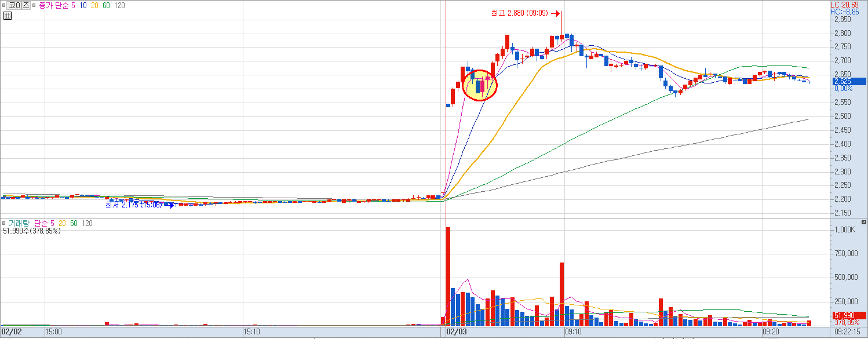
Task: Click the 코이즈 stock name button
Action: tap(18, 5)
